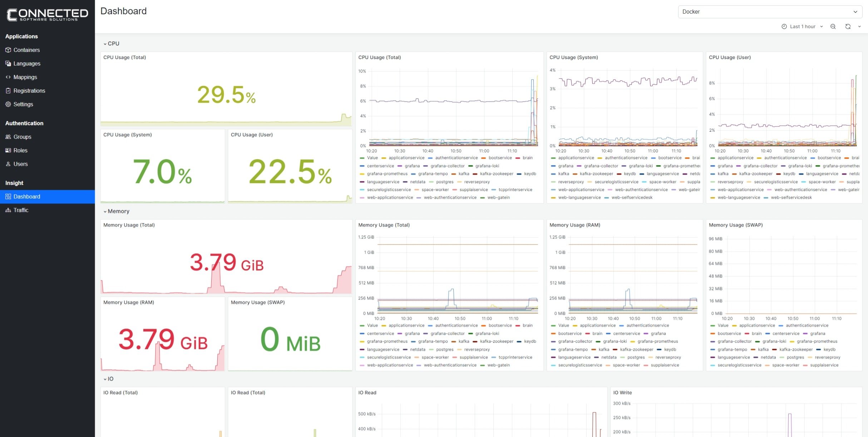Click the Dashboard grid icon
Viewport: 868px width, 437px height.
click(x=8, y=197)
